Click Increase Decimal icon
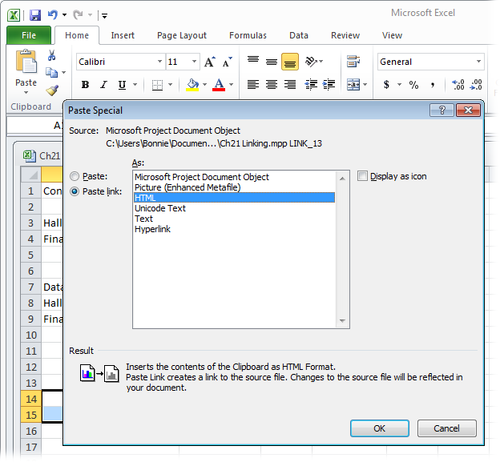This screenshot has height=462, width=500. [x=458, y=85]
